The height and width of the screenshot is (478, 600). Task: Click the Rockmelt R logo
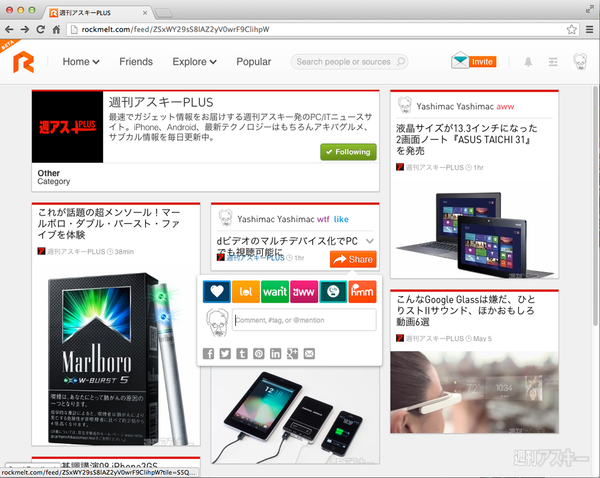pos(23,62)
